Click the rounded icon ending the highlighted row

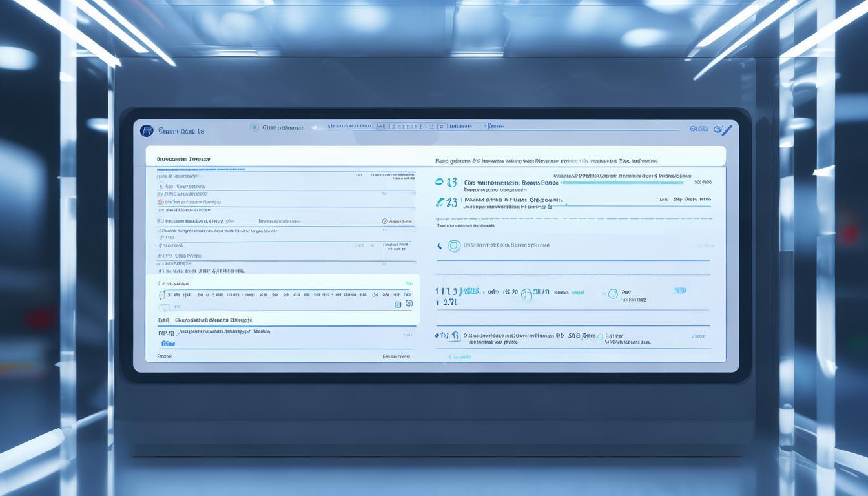[408, 304]
